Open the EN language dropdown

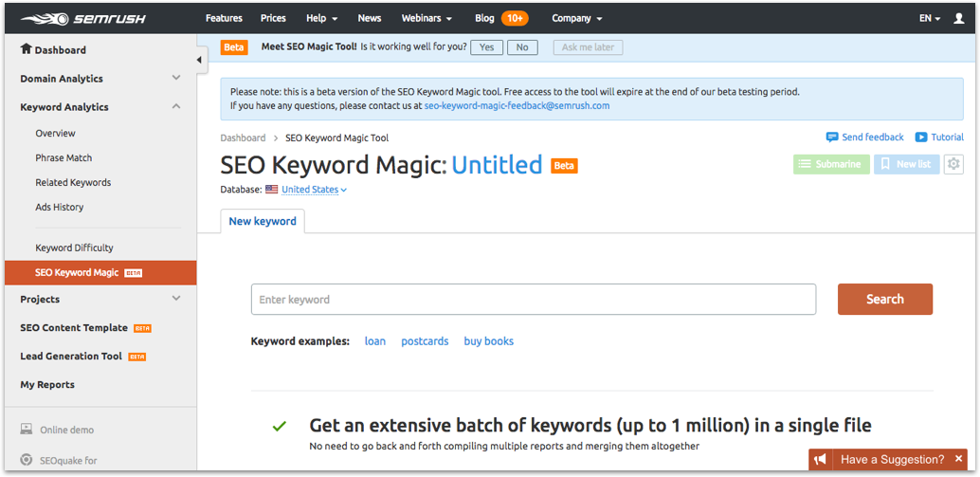(x=929, y=18)
